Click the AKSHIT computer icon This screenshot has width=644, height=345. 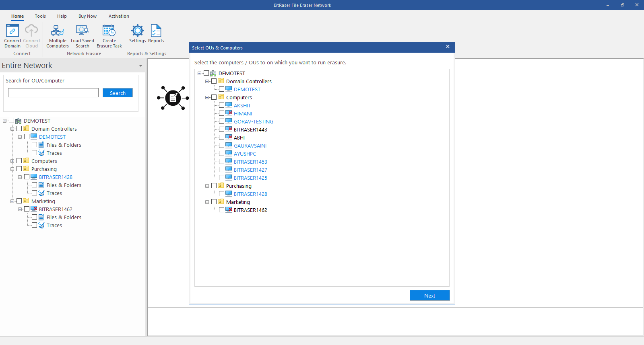pos(229,105)
